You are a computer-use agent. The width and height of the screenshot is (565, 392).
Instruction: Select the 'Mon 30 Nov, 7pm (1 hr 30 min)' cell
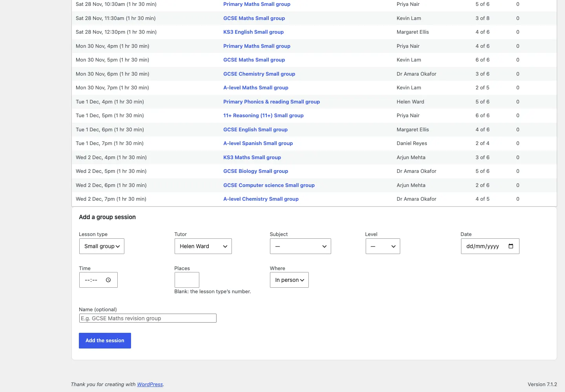(x=112, y=88)
